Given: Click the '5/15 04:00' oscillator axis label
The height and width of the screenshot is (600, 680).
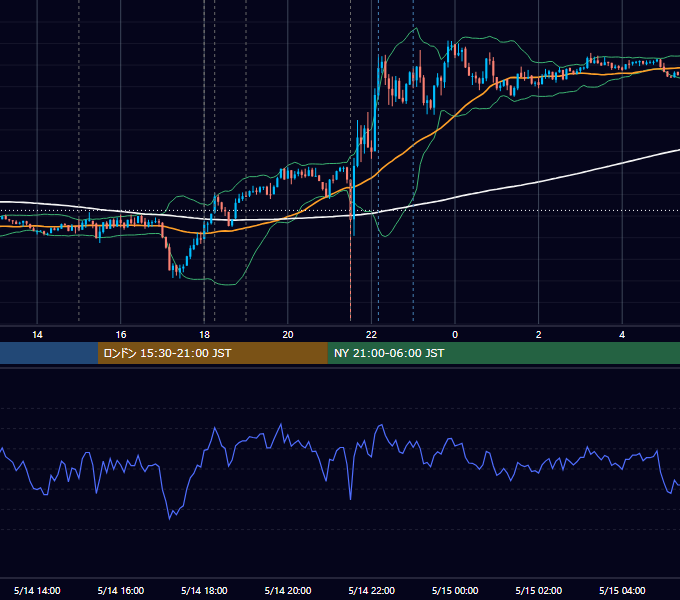Looking at the screenshot, I should click(x=622, y=590).
